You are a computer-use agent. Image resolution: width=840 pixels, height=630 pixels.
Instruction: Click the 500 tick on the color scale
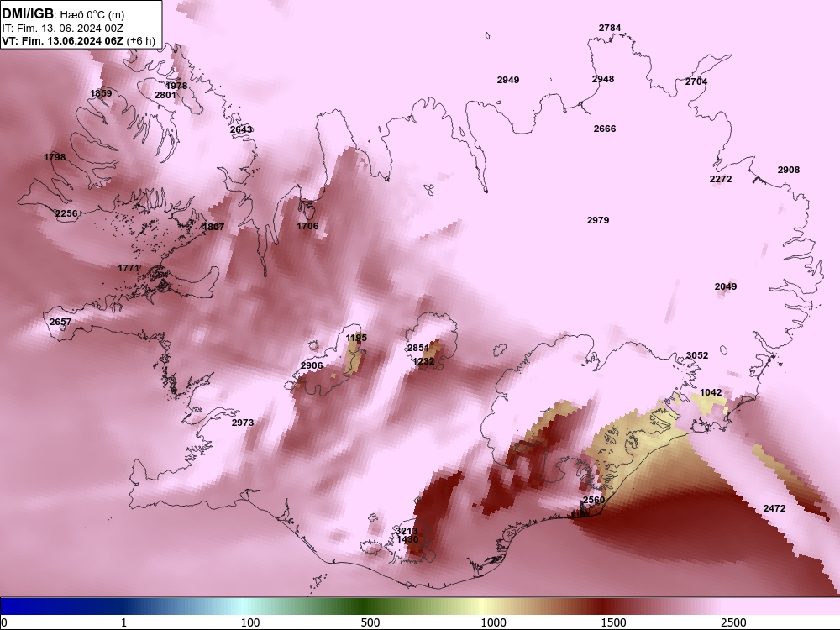(370, 622)
